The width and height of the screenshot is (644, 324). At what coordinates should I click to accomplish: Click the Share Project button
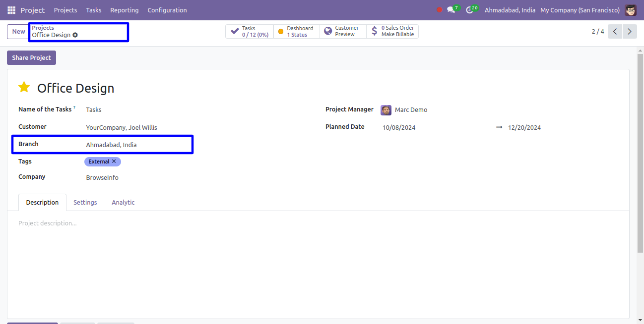[31, 58]
